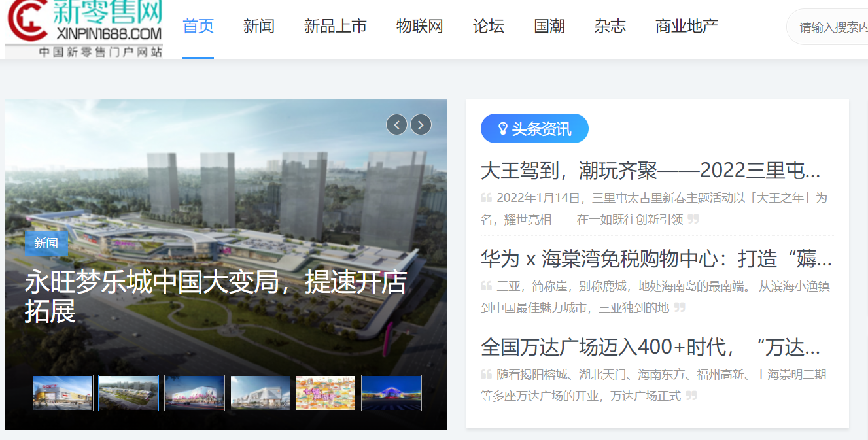Screen dimensions: 868x440
Task: Click the previous carousel arrow
Action: click(x=396, y=124)
